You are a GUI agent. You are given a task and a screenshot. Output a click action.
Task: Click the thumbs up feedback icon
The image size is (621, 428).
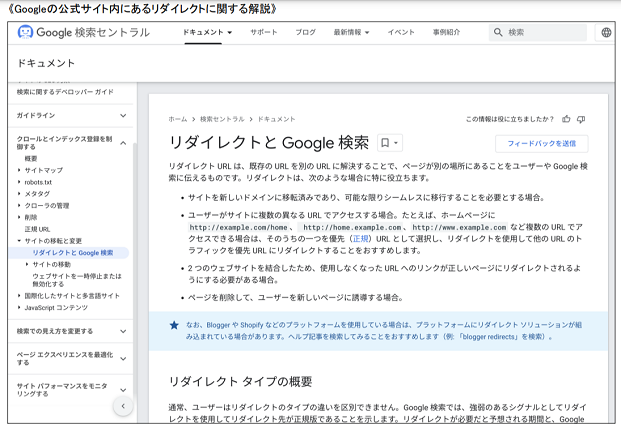566,119
